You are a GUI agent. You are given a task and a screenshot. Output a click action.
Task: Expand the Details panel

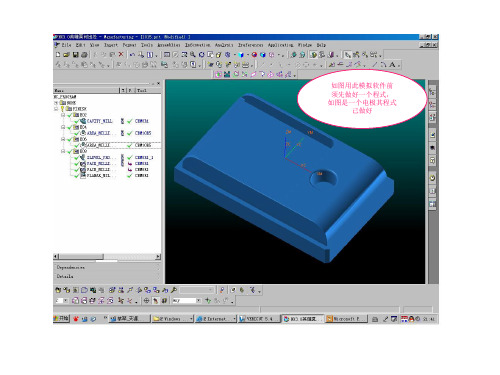pyautogui.click(x=107, y=276)
